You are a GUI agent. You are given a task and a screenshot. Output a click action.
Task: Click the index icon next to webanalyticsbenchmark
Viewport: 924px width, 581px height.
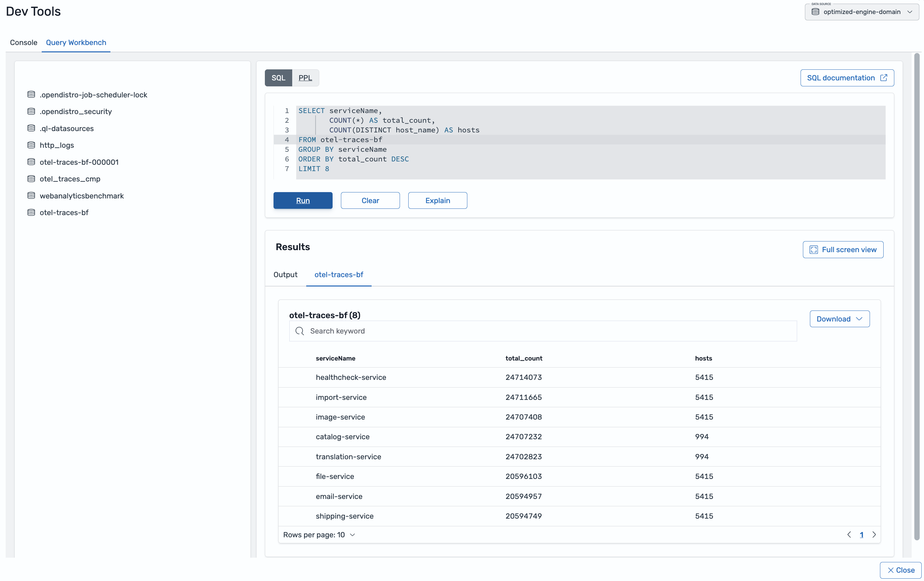[x=31, y=196]
